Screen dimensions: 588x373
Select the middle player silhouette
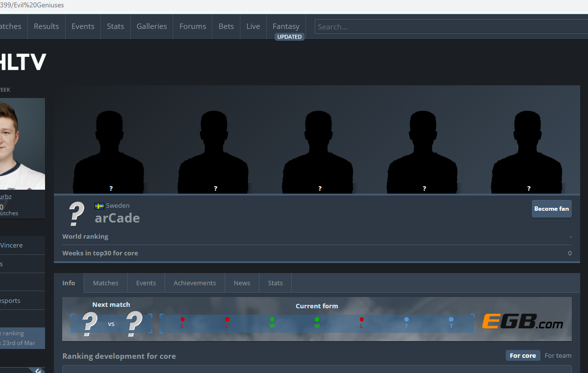point(318,152)
